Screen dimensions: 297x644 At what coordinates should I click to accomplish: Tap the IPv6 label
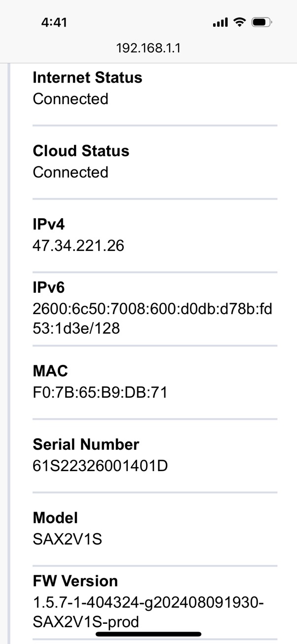(49, 287)
